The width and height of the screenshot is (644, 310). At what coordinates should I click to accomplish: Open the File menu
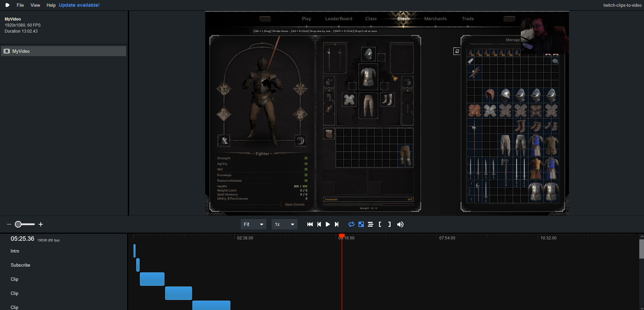pyautogui.click(x=20, y=5)
